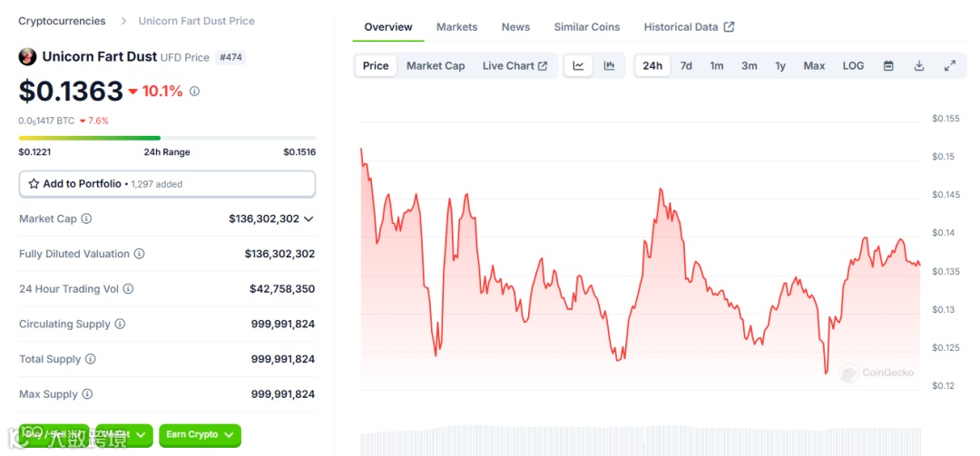Screen dimensions: 980x456
Task: Open the Total Supply info icon
Action: click(91, 359)
